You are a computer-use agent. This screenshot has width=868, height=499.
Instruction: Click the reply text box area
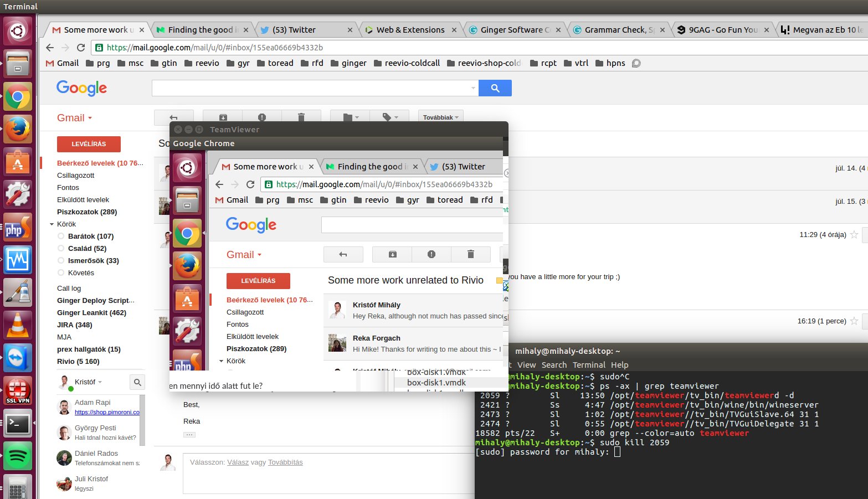coord(328,474)
